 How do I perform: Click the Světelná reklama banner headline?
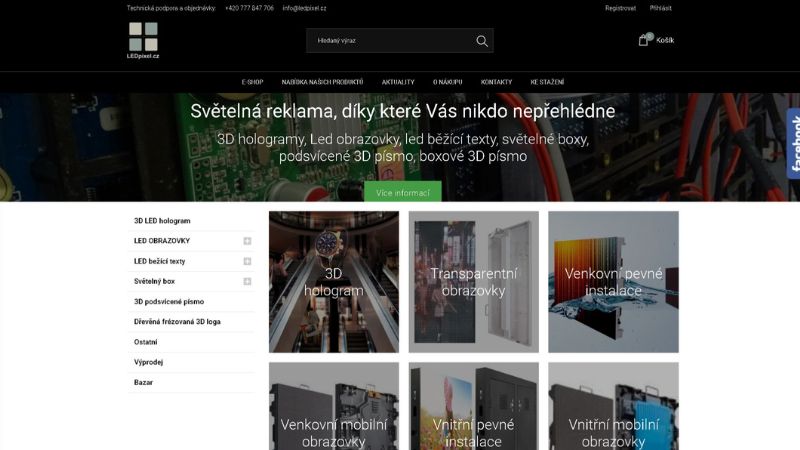click(403, 111)
